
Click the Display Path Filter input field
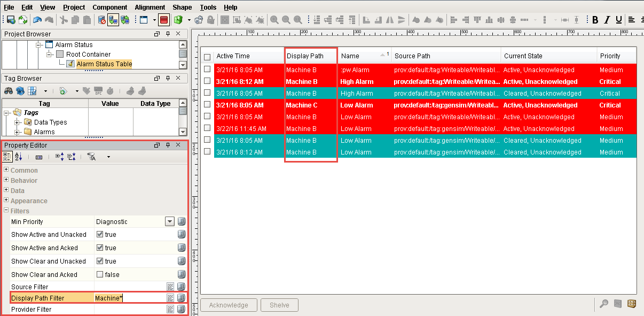point(129,298)
